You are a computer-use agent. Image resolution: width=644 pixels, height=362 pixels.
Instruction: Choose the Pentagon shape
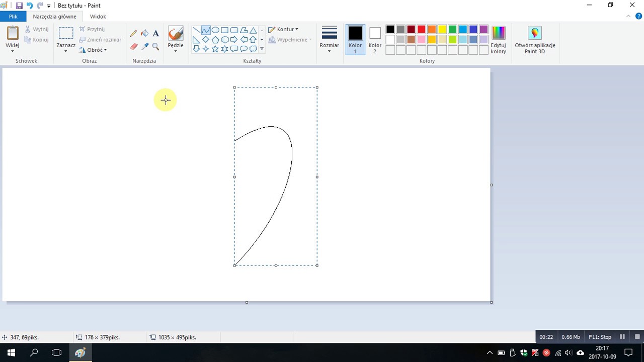pyautogui.click(x=215, y=40)
